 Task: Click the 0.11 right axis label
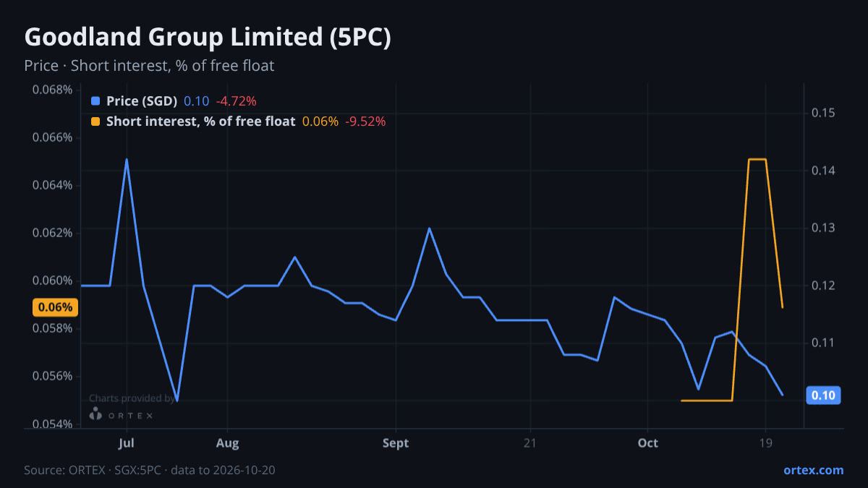pos(823,343)
